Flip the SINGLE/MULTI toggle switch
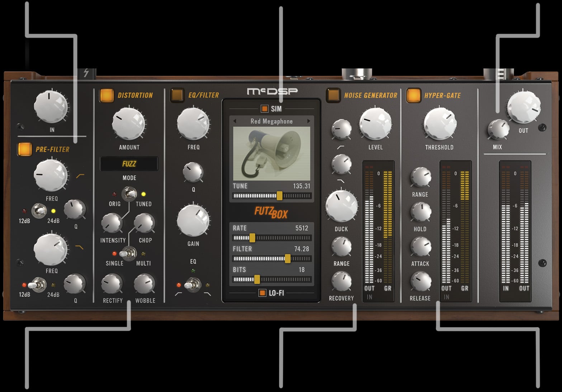 (129, 254)
